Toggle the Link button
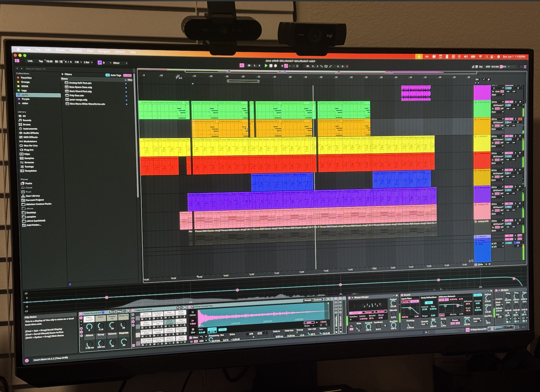This screenshot has height=392, width=540. (30, 61)
